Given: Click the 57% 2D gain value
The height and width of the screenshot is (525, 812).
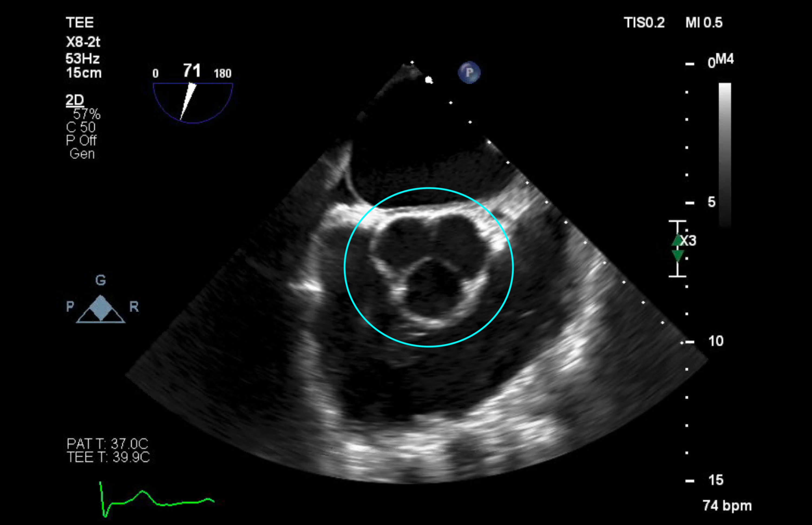Looking at the screenshot, I should (x=87, y=114).
